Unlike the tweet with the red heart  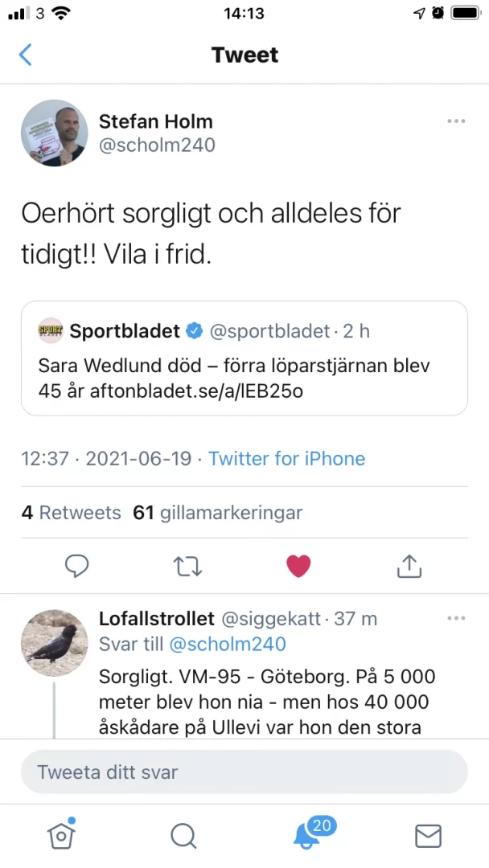click(x=298, y=566)
